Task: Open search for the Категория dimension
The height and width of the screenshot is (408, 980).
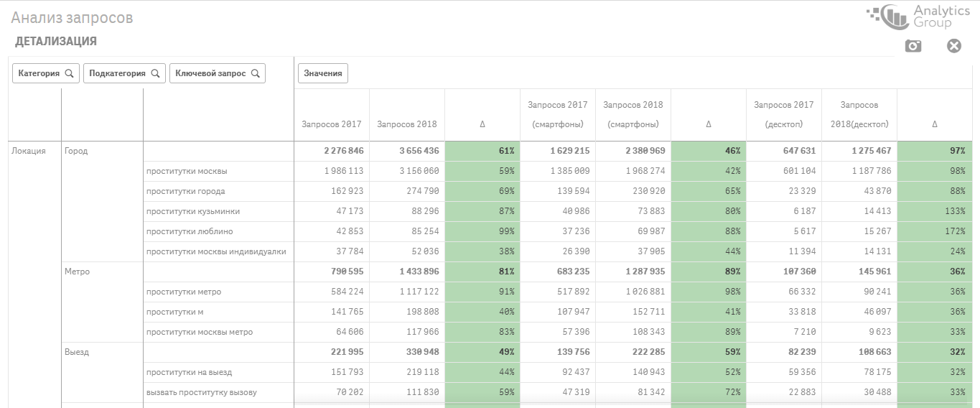Action: pyautogui.click(x=69, y=73)
